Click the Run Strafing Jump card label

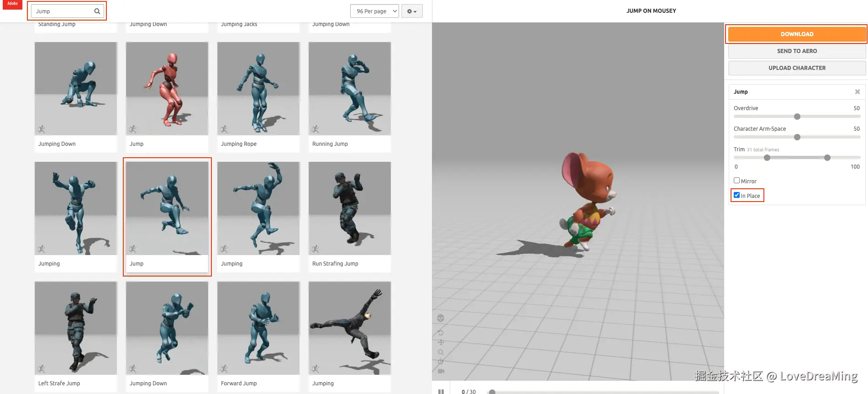click(335, 264)
